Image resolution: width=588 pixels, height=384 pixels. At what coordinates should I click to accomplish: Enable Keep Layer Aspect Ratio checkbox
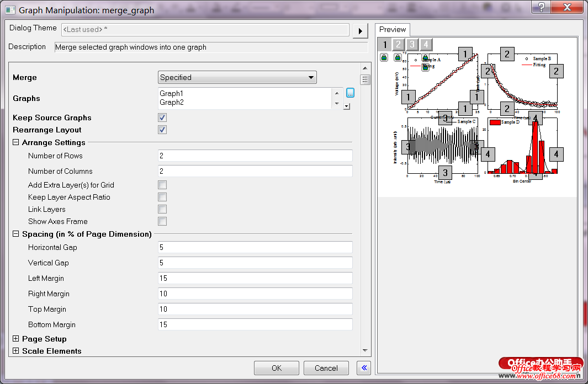(162, 197)
